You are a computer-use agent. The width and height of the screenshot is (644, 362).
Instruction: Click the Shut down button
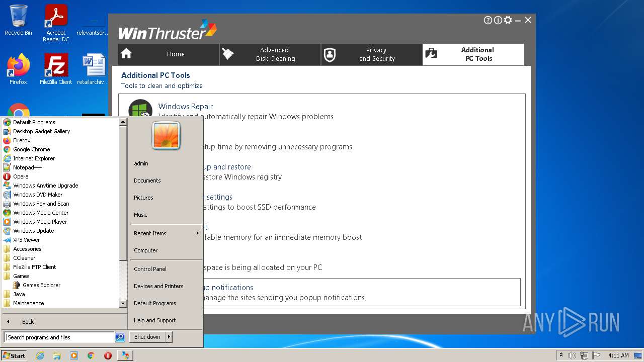click(x=147, y=337)
